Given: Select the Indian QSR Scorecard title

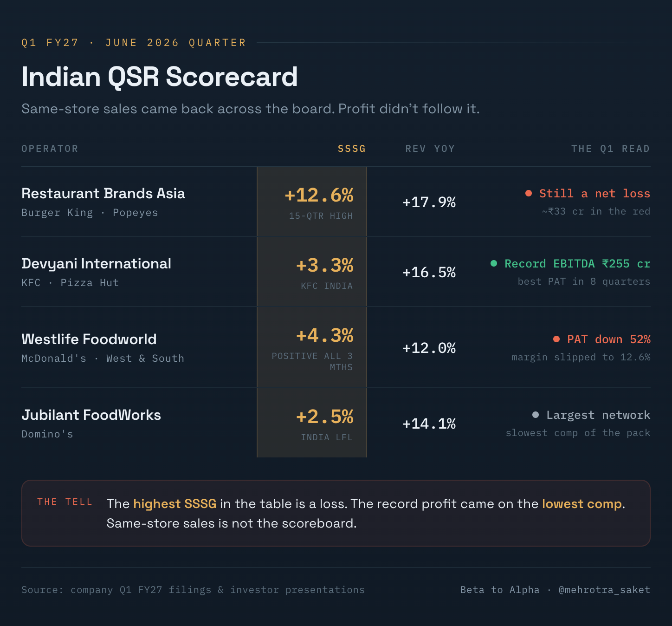Looking at the screenshot, I should (160, 77).
